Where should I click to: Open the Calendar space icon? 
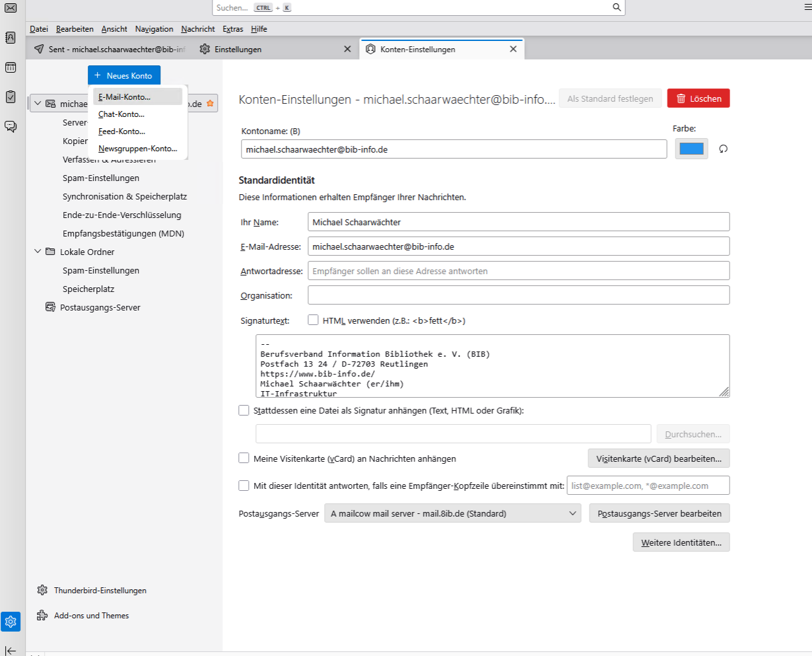tap(11, 67)
